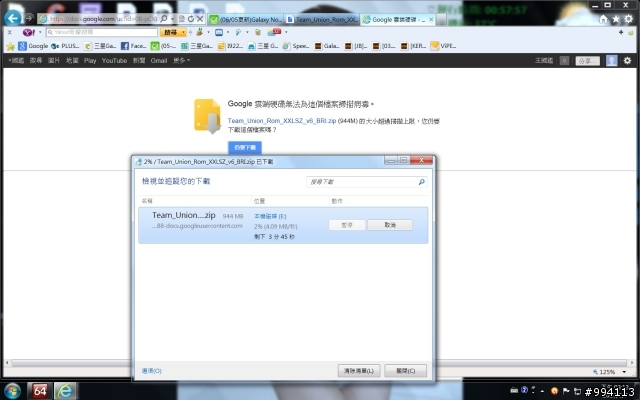The height and width of the screenshot is (400, 640).
Task: Stop loading with the X icon in address bar
Action: pyautogui.click(x=200, y=19)
